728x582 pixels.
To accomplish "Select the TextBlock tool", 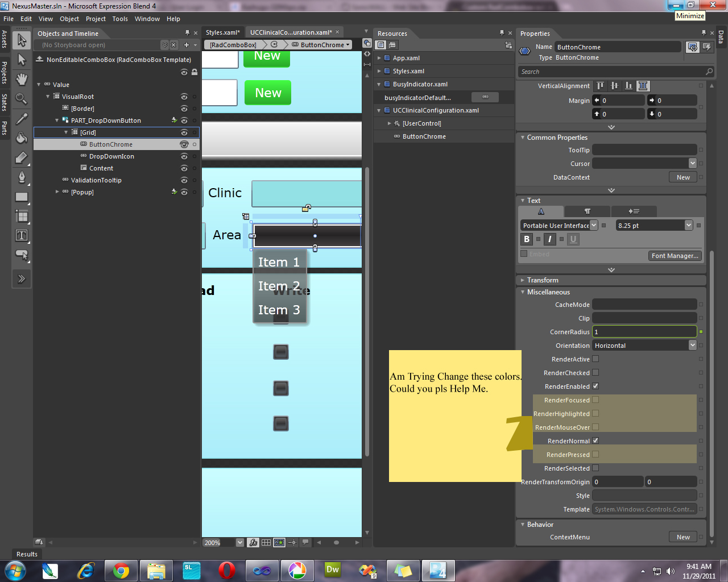I will click(x=22, y=235).
